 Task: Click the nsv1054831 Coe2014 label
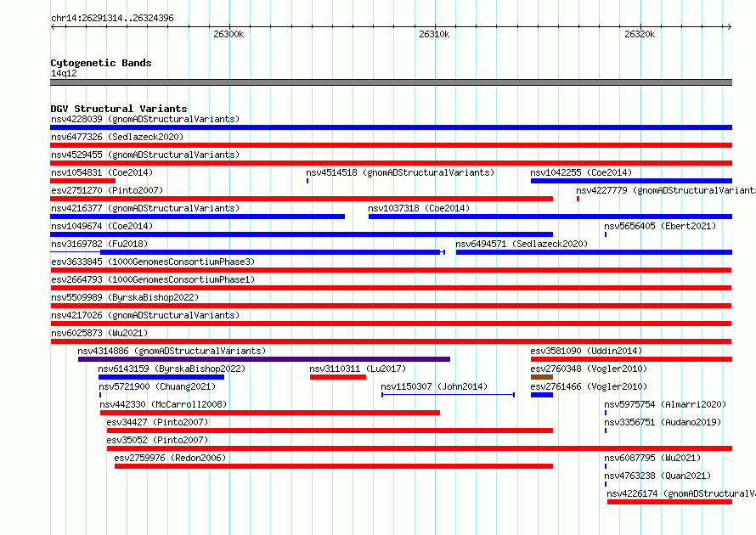(x=102, y=172)
